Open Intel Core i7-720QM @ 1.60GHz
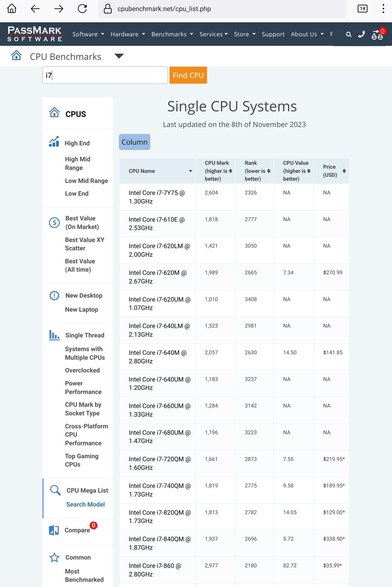Screen dimensions: 392x587 coord(160,463)
